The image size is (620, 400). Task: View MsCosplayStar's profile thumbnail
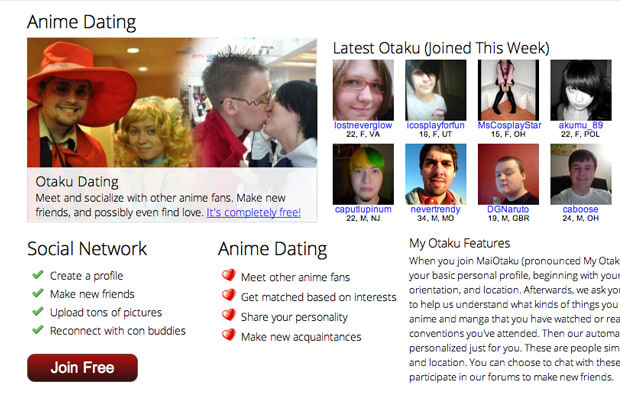pos(508,90)
